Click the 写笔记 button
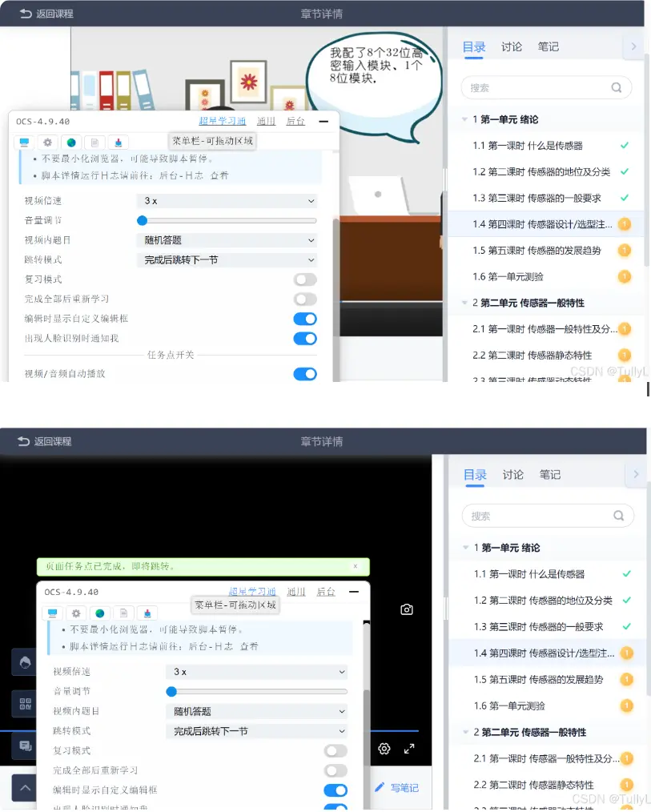The height and width of the screenshot is (812, 651). click(396, 788)
